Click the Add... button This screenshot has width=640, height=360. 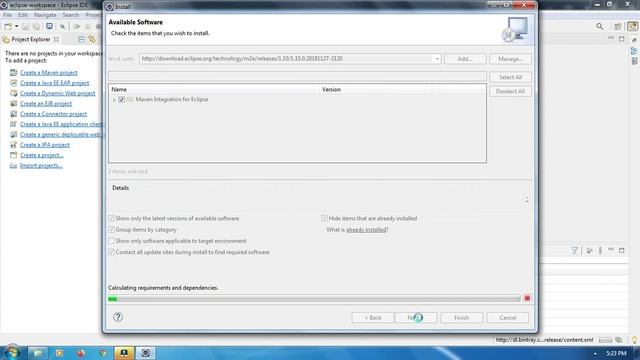(465, 59)
